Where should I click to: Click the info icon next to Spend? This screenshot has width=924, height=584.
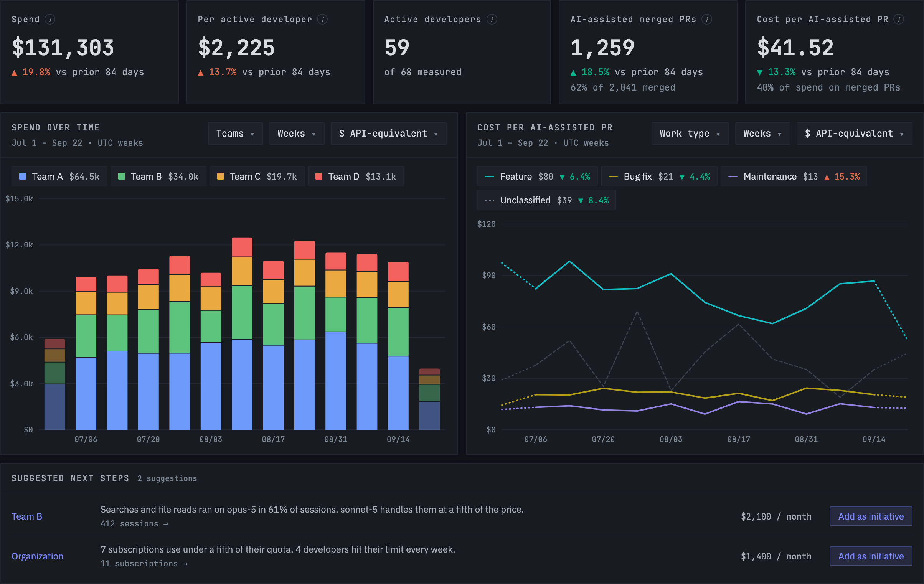tap(50, 19)
